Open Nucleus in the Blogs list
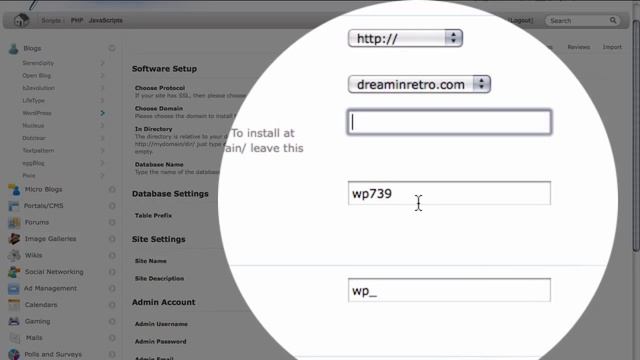This screenshot has width=640, height=360. click(33, 126)
